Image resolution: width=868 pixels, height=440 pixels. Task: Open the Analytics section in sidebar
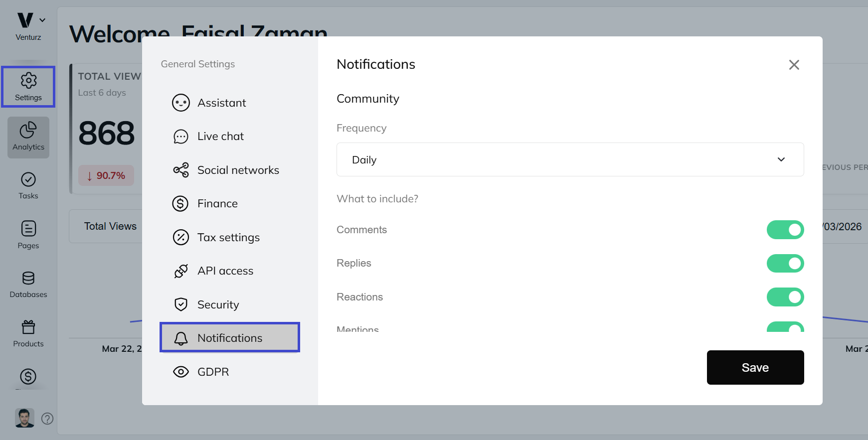pyautogui.click(x=28, y=137)
